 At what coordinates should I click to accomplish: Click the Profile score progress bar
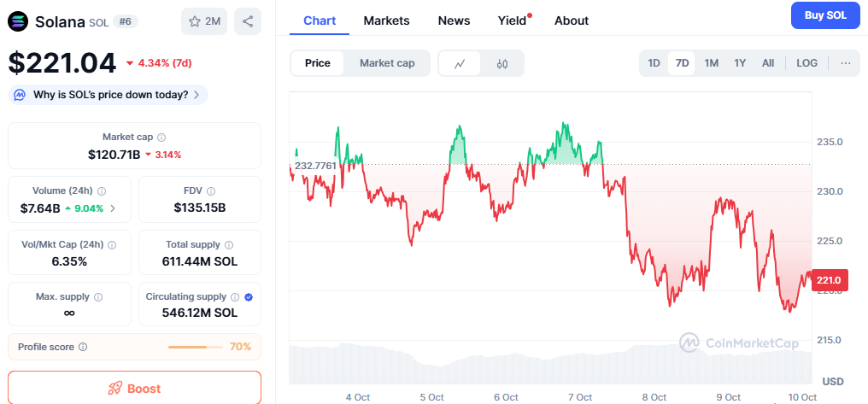click(x=196, y=347)
